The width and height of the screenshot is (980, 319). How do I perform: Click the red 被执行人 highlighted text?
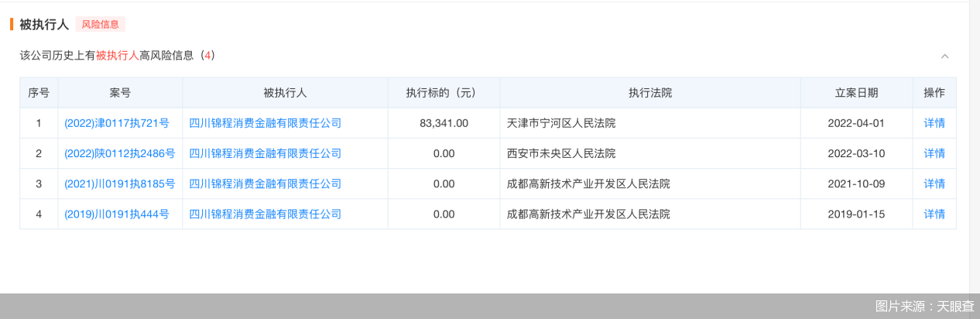pyautogui.click(x=118, y=56)
